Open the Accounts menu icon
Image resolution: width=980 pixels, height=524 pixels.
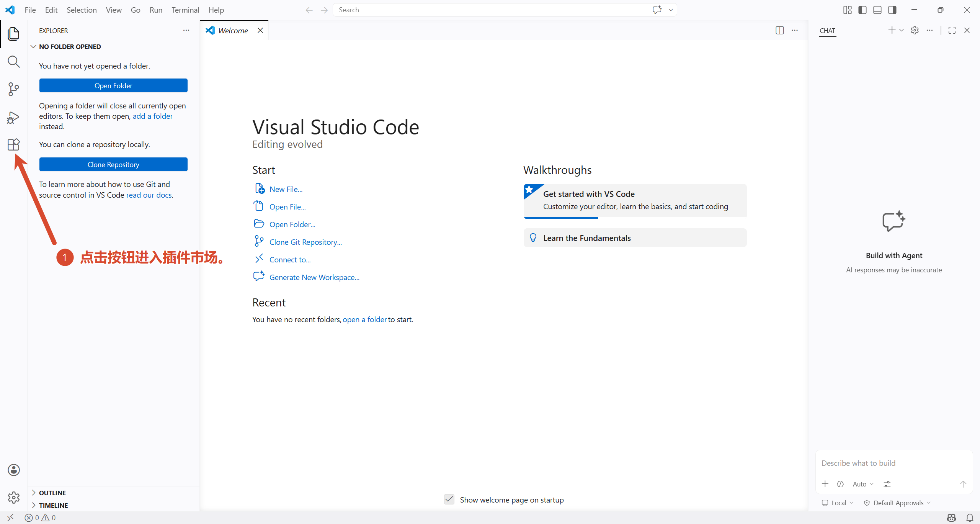point(13,470)
